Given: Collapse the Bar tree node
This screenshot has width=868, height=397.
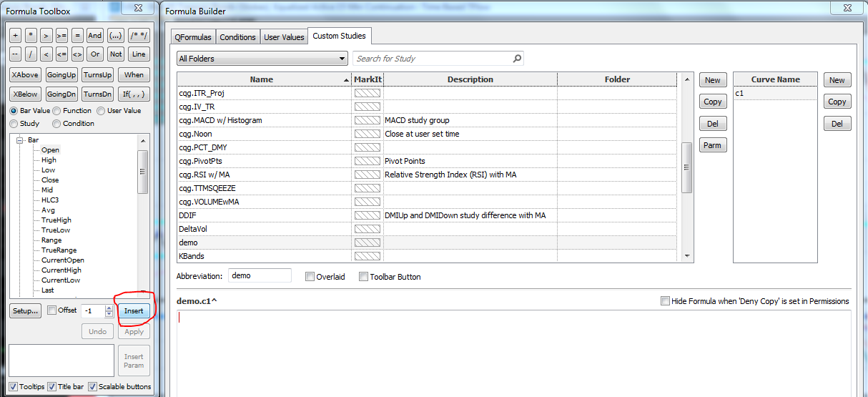Looking at the screenshot, I should pyautogui.click(x=21, y=140).
